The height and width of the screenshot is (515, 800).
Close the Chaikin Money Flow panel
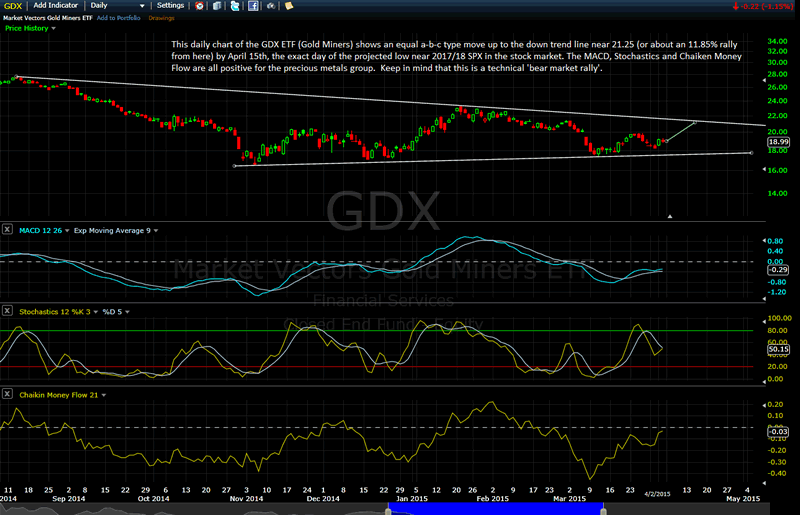tap(8, 394)
